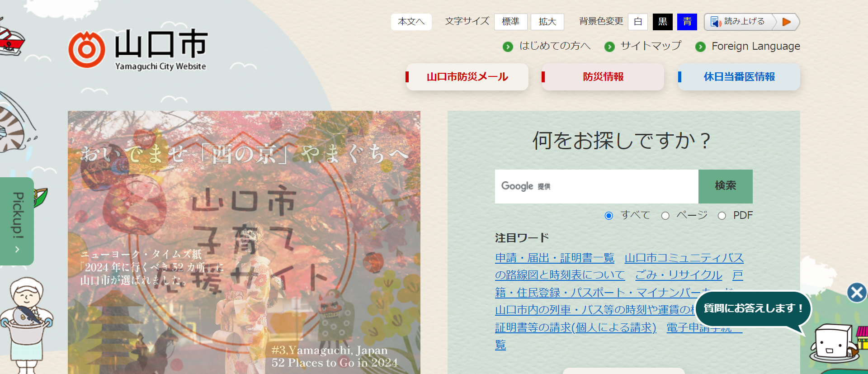
Task: Click the 読み上げる speaker icon
Action: (x=716, y=22)
